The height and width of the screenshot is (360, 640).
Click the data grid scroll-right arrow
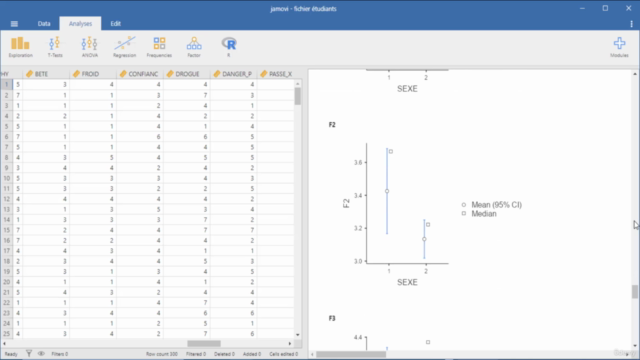[290, 344]
